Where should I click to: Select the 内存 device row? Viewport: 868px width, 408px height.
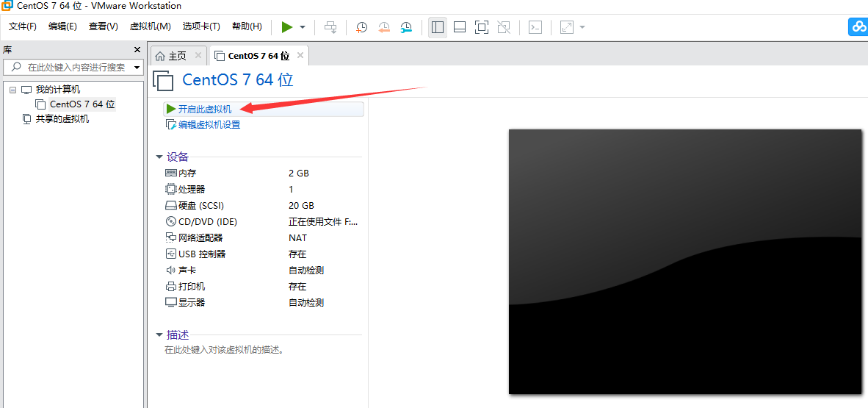click(x=263, y=173)
